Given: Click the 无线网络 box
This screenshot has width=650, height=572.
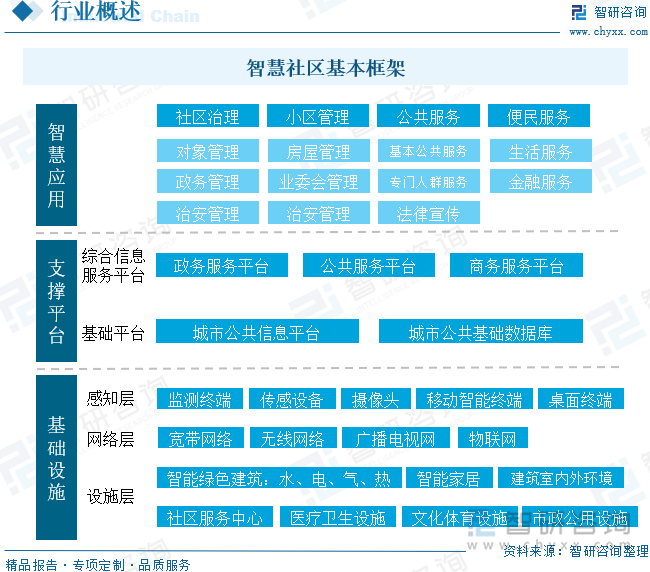Looking at the screenshot, I should (x=293, y=438).
